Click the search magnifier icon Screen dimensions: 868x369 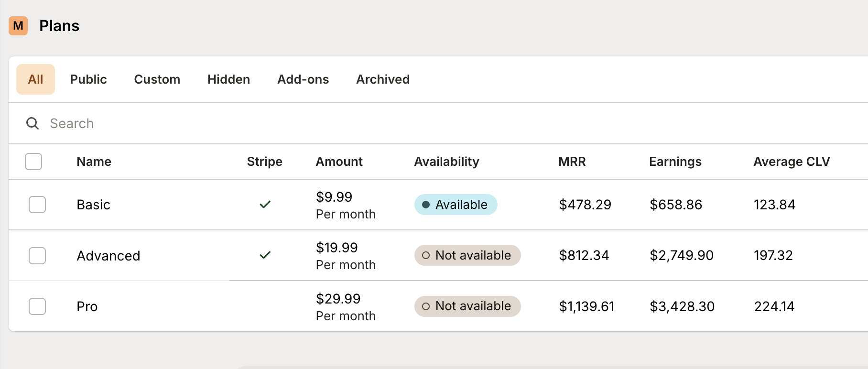coord(33,123)
